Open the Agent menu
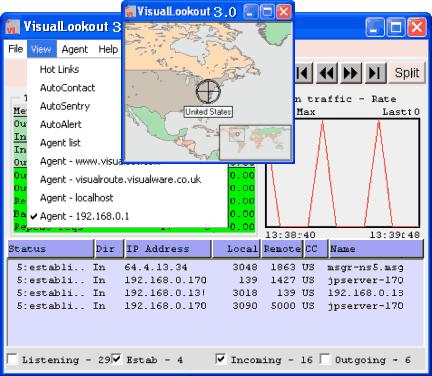Screen dimensions: 432x376 tap(75, 49)
